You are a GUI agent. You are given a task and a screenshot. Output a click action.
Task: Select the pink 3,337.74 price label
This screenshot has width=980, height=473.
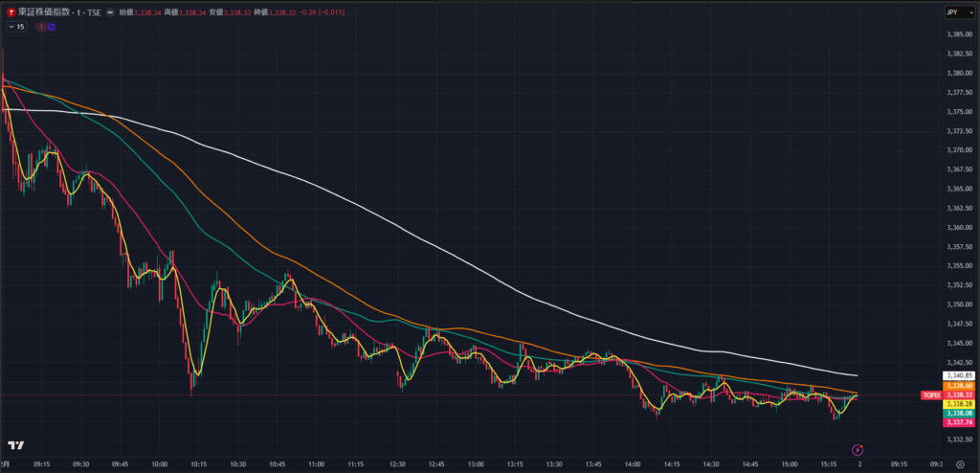point(960,422)
